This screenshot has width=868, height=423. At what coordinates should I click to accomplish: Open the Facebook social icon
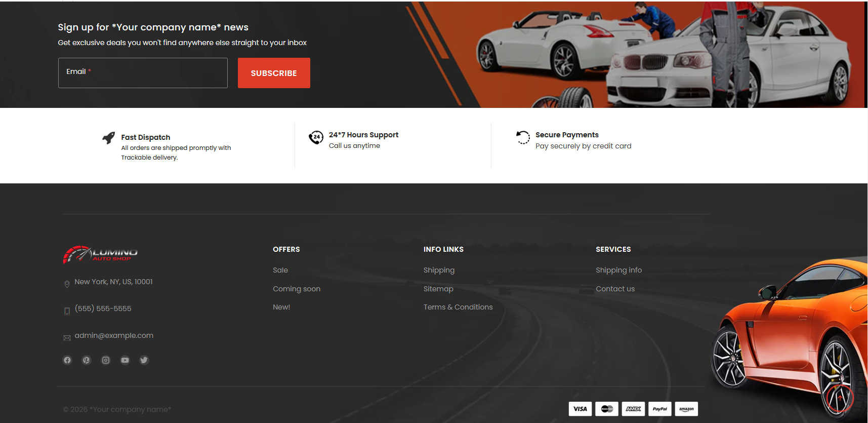67,360
